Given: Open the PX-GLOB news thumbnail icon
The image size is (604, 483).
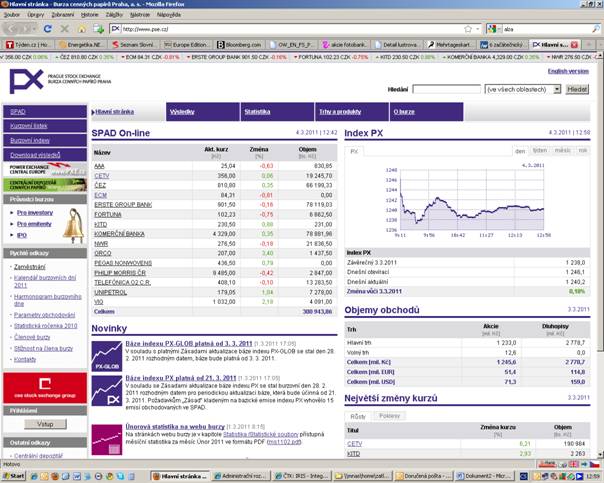Looking at the screenshot, I should [107, 357].
